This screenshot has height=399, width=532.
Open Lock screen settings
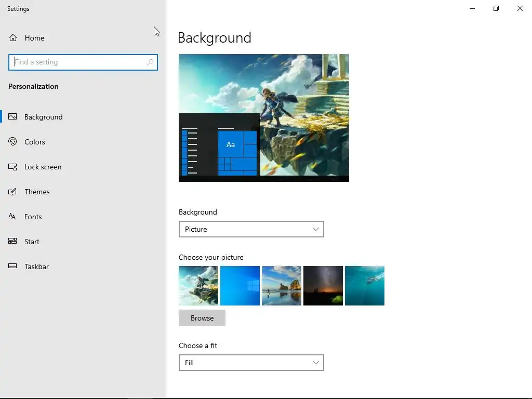tap(83, 167)
